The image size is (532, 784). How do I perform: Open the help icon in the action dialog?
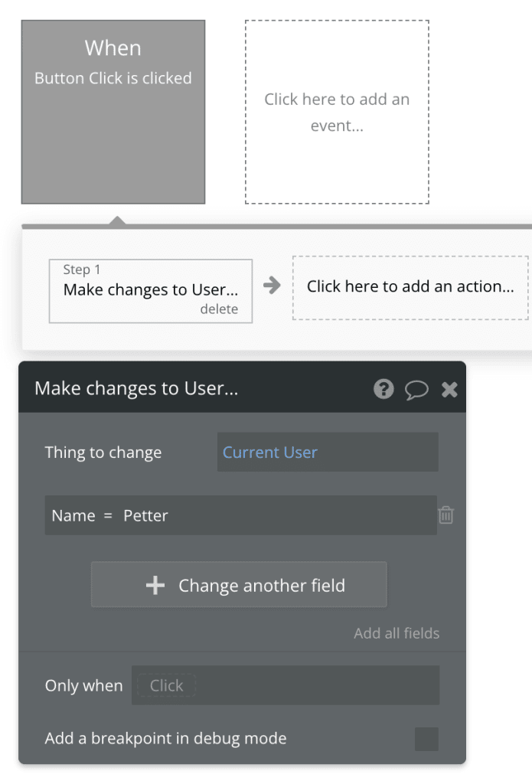click(x=383, y=389)
